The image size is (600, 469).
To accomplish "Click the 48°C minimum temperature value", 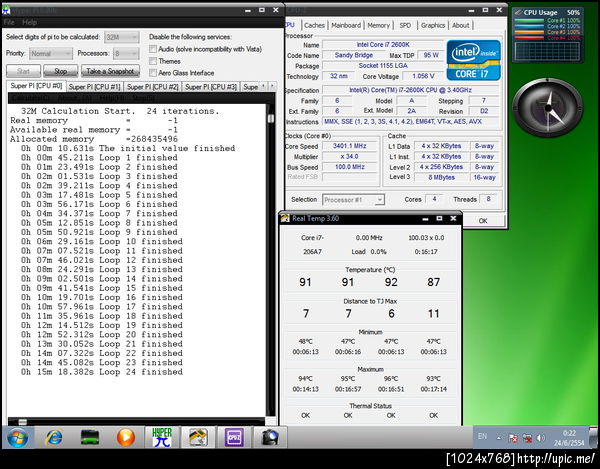I will click(305, 341).
